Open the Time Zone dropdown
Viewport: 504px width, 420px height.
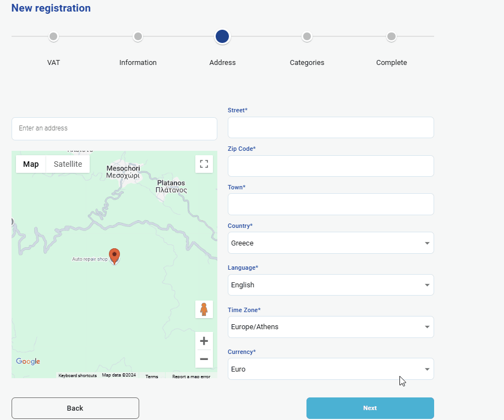tap(330, 327)
